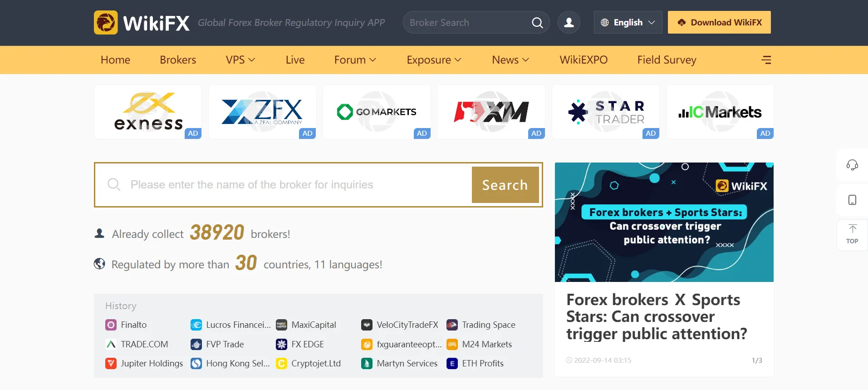Click the M24 Markets broker icon
The image size is (868, 390).
click(x=452, y=345)
